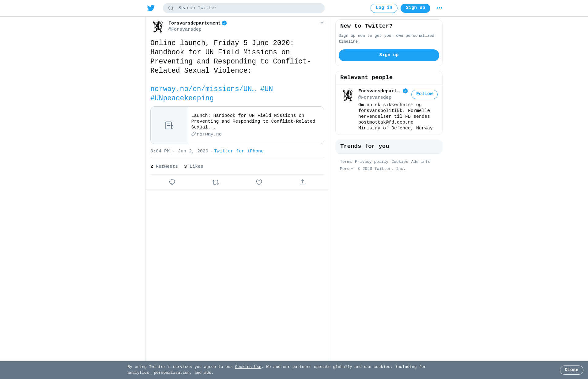The height and width of the screenshot is (379, 588).
Task: Expand the More footer dropdown
Action: pyautogui.click(x=347, y=169)
